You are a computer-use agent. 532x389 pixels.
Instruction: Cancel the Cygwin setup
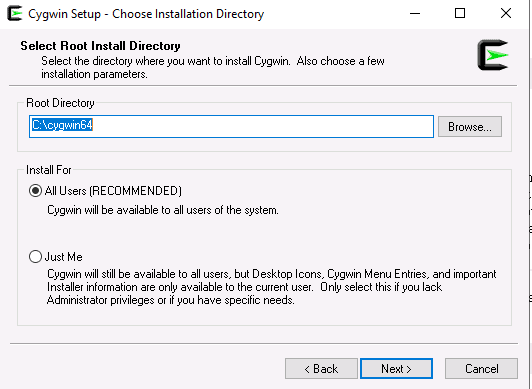(481, 369)
